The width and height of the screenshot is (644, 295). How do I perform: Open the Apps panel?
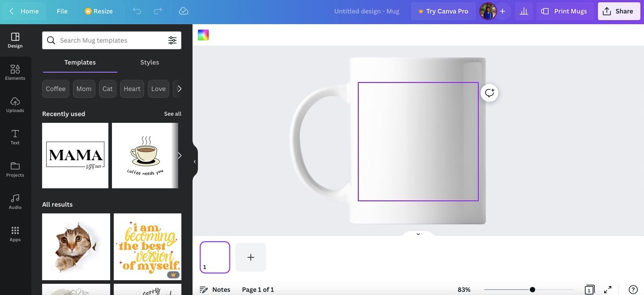(x=15, y=234)
